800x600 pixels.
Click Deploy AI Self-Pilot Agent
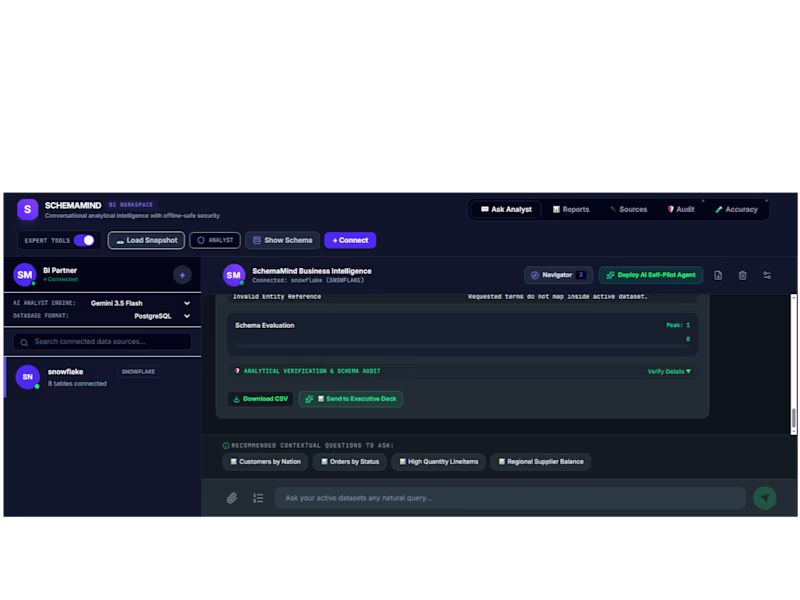(651, 275)
